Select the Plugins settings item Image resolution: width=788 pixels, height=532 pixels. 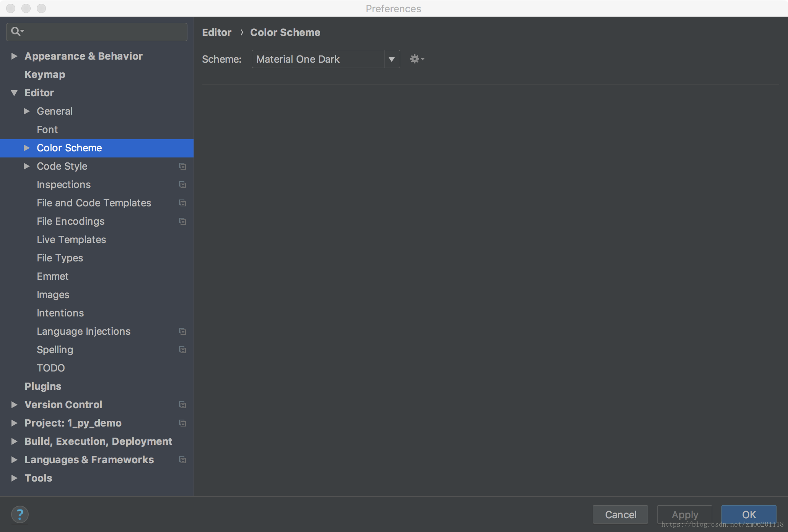pos(42,386)
